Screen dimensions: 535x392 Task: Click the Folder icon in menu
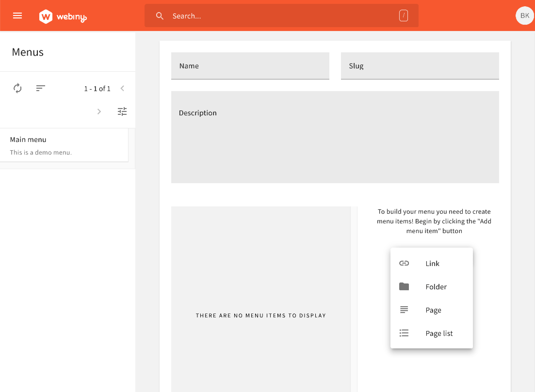click(404, 286)
